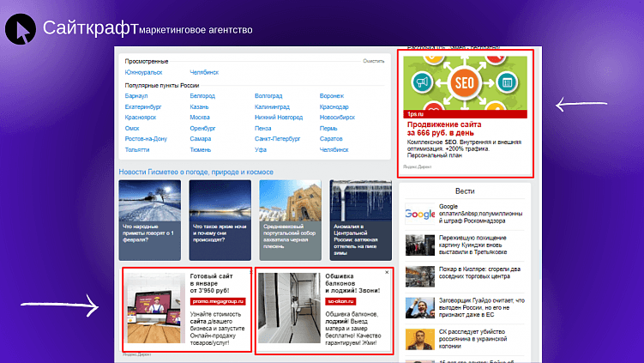Open the португальский собор news card
Screen dimensions: 644x363
coord(290,220)
